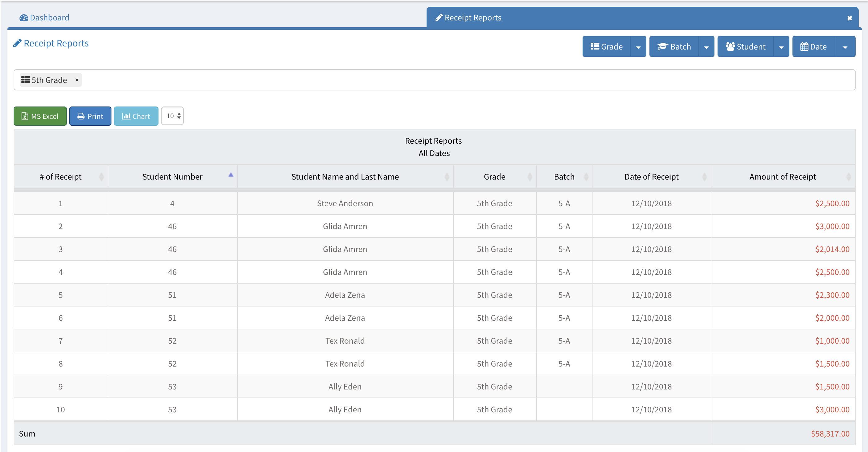Click the pencil icon beside Receipt Reports heading
The width and height of the screenshot is (868, 452).
click(x=17, y=43)
